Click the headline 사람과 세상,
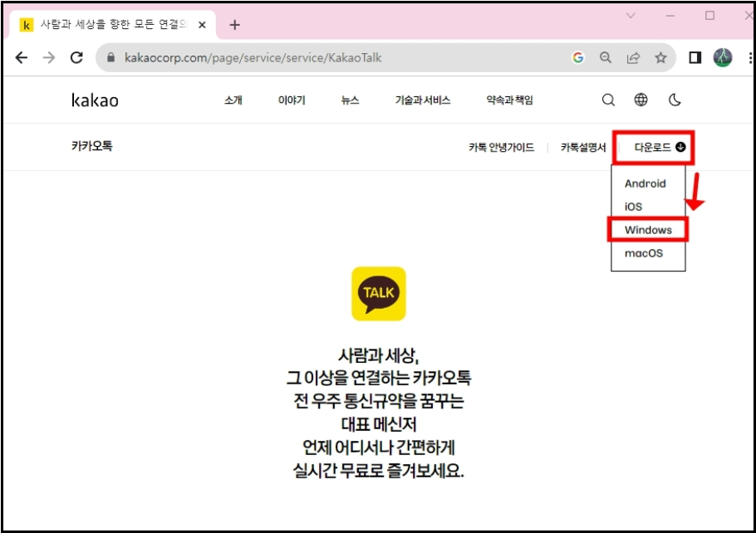 pyautogui.click(x=379, y=355)
